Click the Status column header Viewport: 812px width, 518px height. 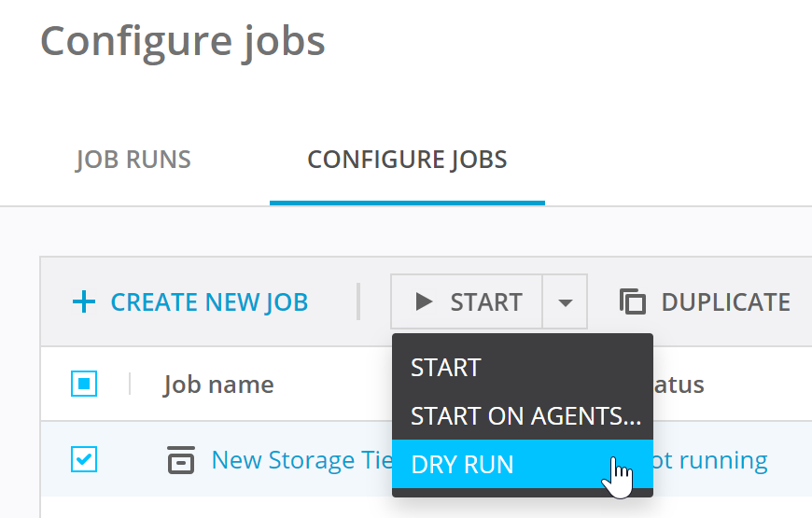click(677, 385)
